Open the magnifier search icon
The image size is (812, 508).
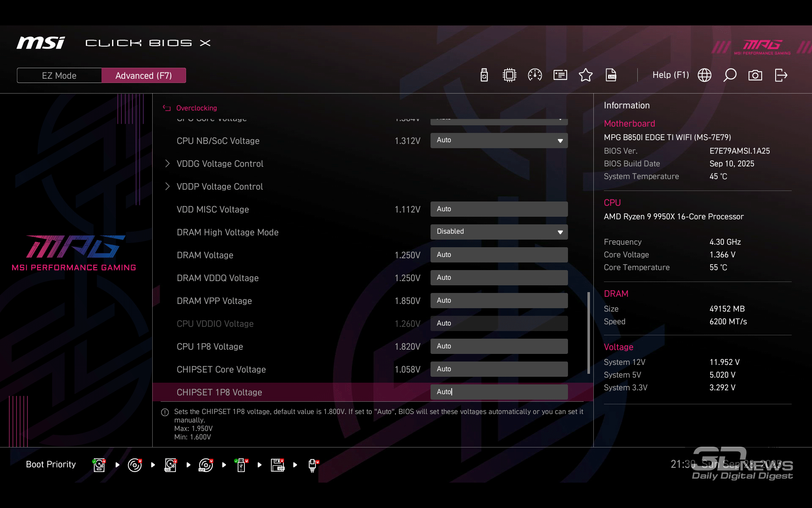coord(730,75)
